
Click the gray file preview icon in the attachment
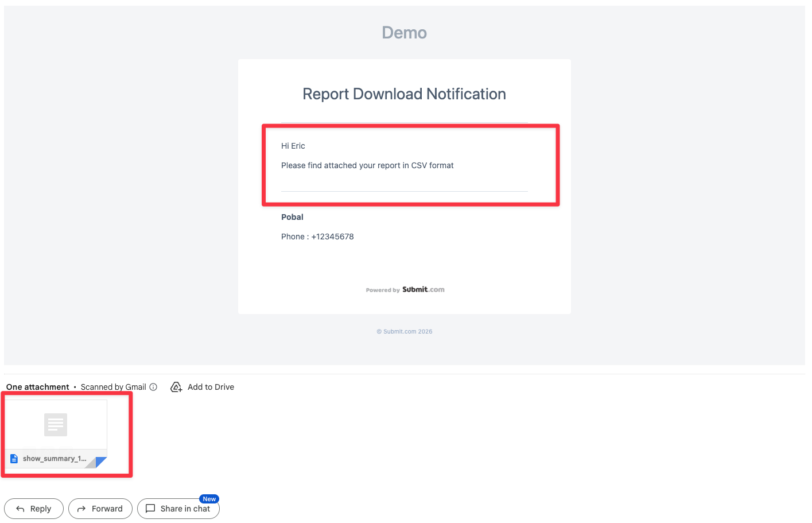click(56, 425)
